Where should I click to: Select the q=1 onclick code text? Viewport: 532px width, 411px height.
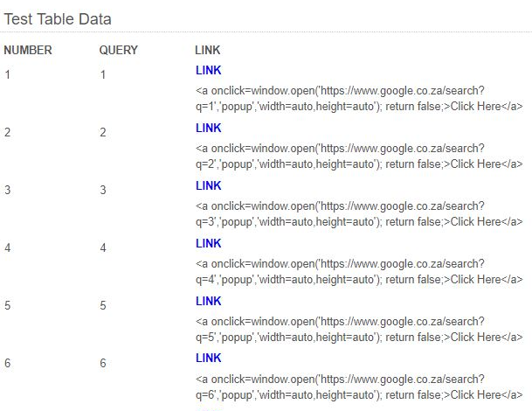point(359,99)
